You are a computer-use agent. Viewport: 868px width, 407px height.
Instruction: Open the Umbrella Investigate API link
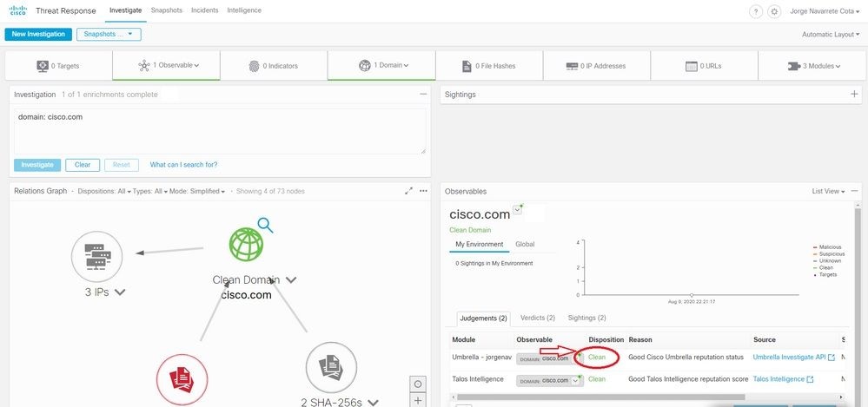click(790, 358)
